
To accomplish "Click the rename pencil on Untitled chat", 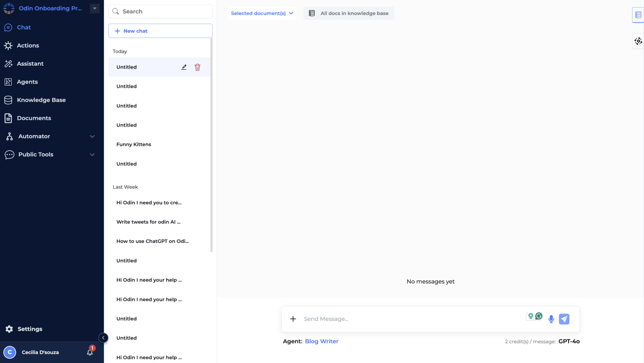I will [184, 67].
